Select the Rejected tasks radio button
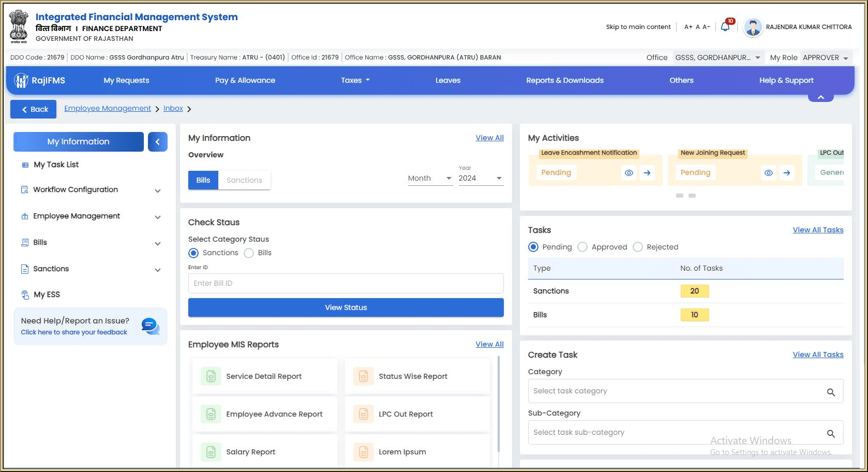This screenshot has width=868, height=472. [638, 247]
